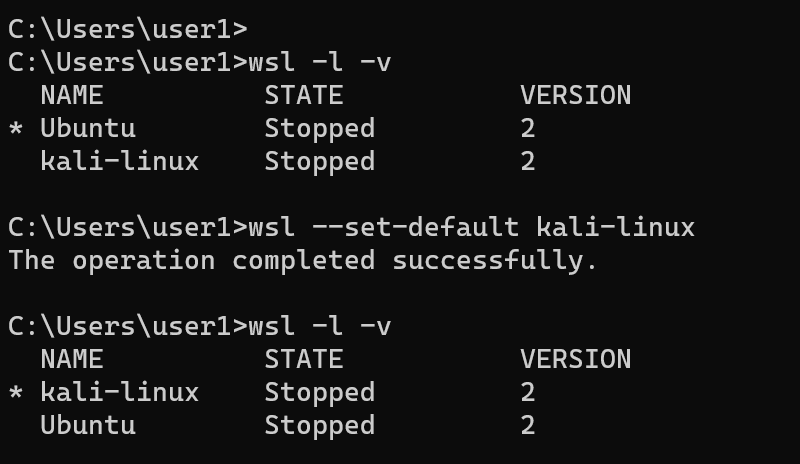Click the empty prompt line at top
The width and height of the screenshot is (800, 464).
pyautogui.click(x=128, y=30)
